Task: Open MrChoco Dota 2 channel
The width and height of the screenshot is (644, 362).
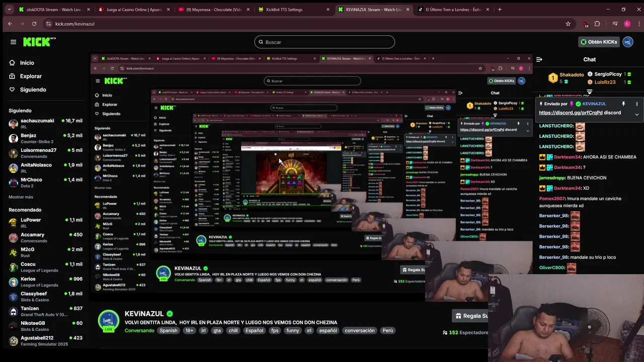Action: 45,183
